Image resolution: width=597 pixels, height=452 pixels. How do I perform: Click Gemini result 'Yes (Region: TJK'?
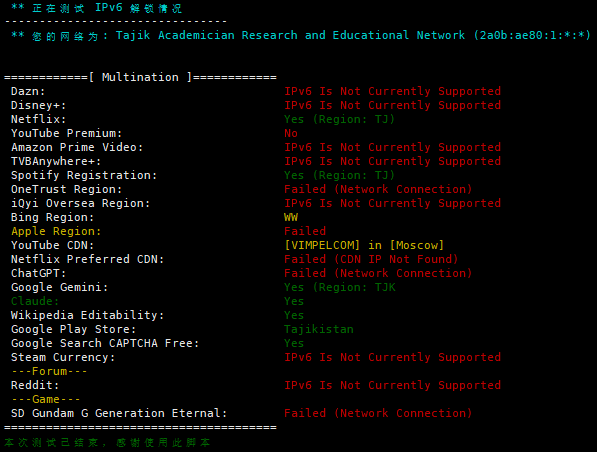340,287
